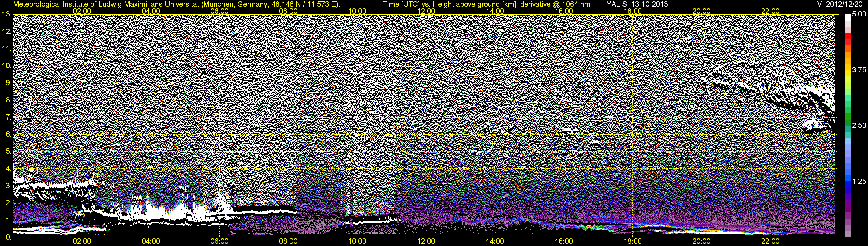The image size is (868, 246).
Task: Click 16:00 on the top time axis
Action: (x=564, y=11)
